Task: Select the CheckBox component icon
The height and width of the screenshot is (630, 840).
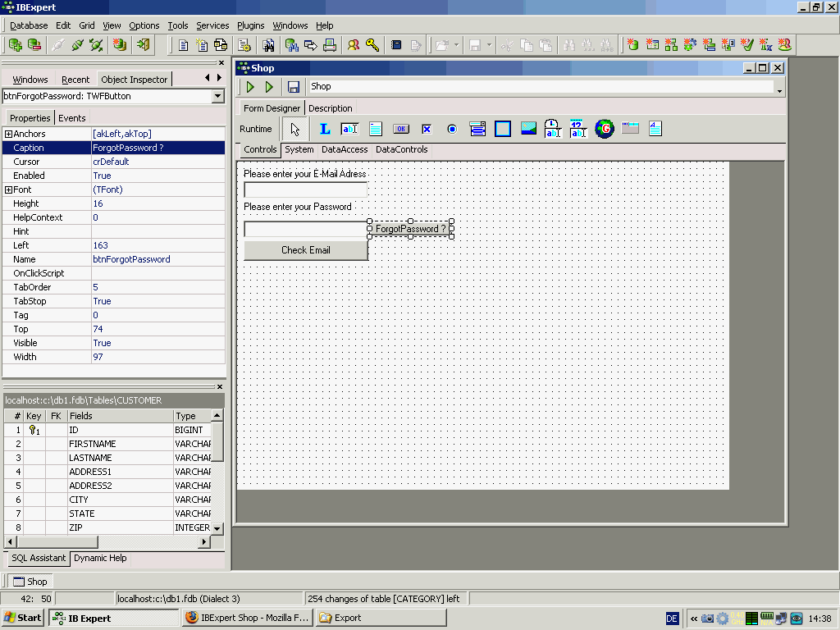Action: click(x=427, y=129)
